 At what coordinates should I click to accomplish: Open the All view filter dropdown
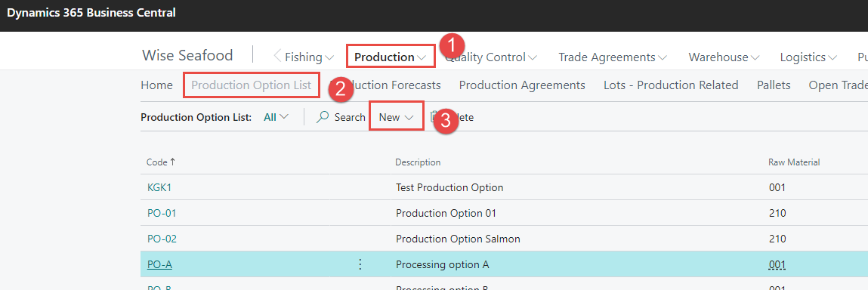276,117
